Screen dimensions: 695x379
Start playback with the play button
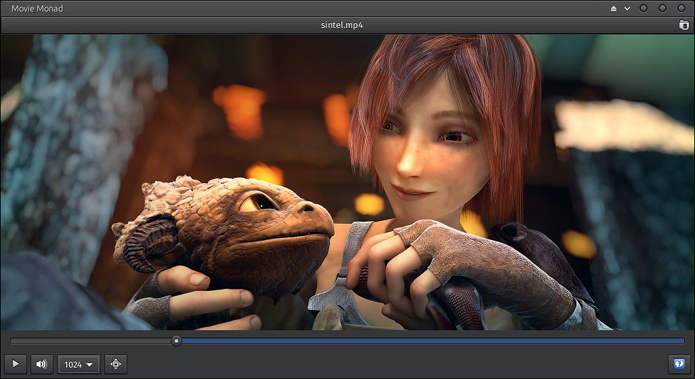[16, 364]
